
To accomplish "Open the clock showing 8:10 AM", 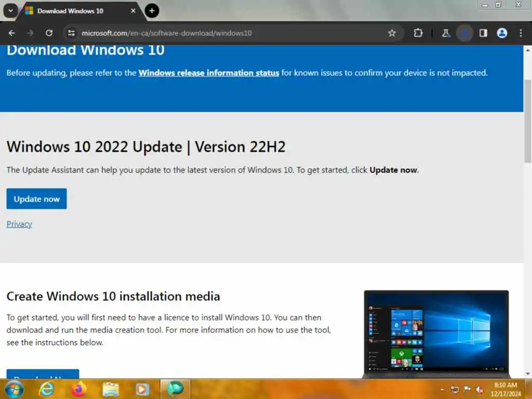I will click(506, 389).
